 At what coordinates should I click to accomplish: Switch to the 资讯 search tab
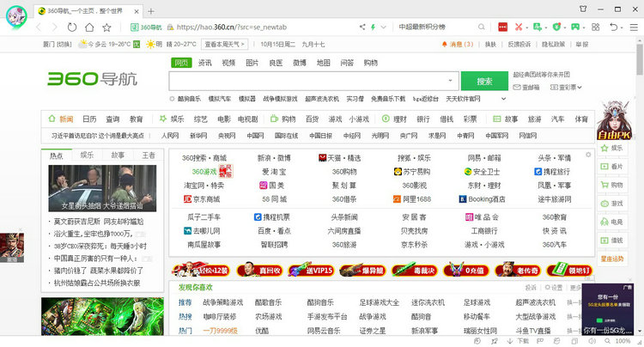(x=205, y=63)
